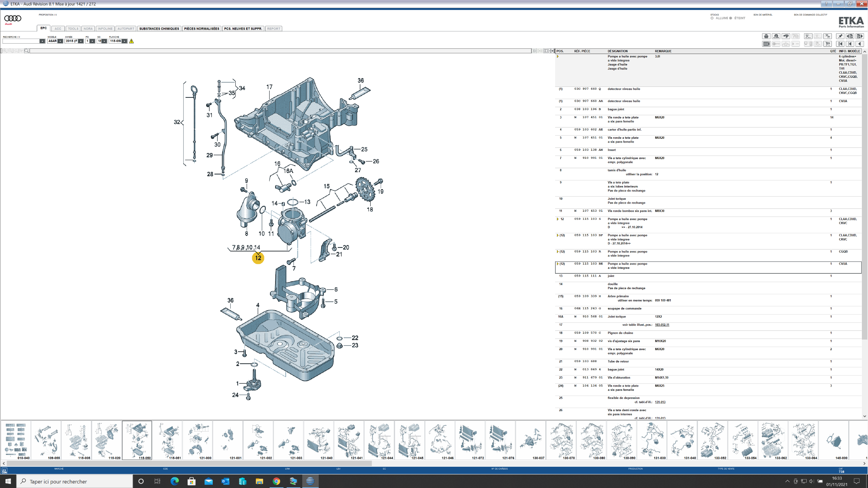
Task: Click the double shopping carts transfer icon
Action: (828, 36)
